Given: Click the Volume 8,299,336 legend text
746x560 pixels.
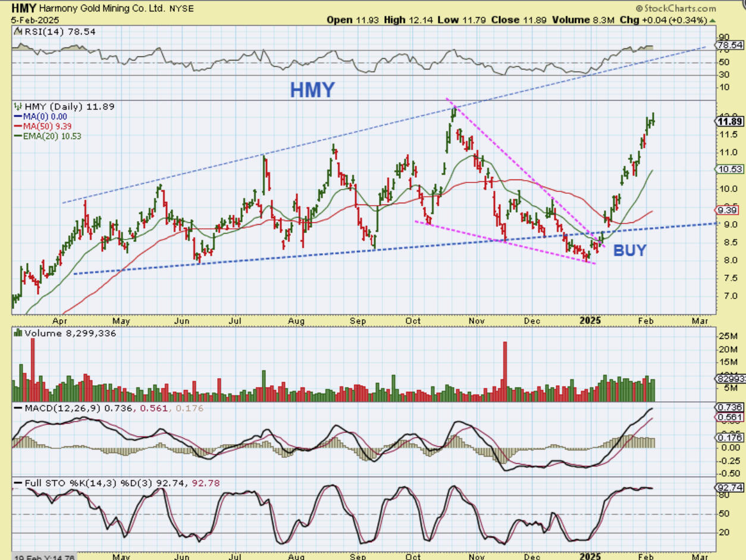Looking at the screenshot, I should pyautogui.click(x=70, y=334).
